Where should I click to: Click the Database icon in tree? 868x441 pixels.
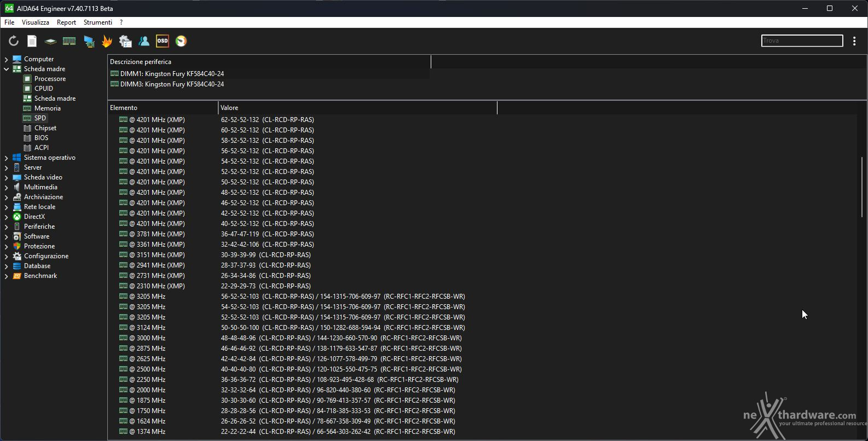coord(17,266)
